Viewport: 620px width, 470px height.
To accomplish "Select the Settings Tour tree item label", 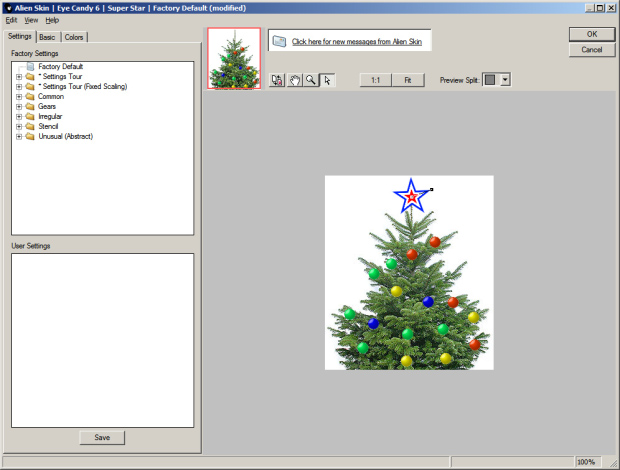I will [60, 76].
